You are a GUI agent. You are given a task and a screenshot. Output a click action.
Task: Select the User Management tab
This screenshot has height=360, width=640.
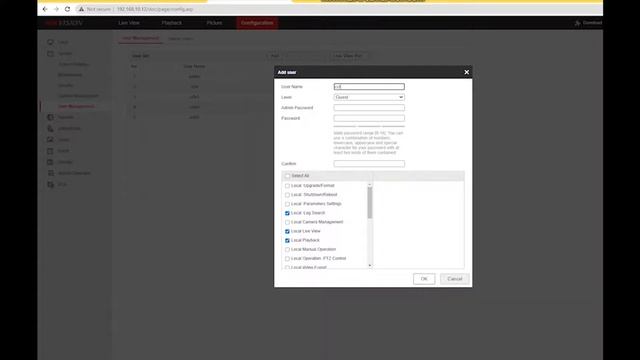pos(140,38)
